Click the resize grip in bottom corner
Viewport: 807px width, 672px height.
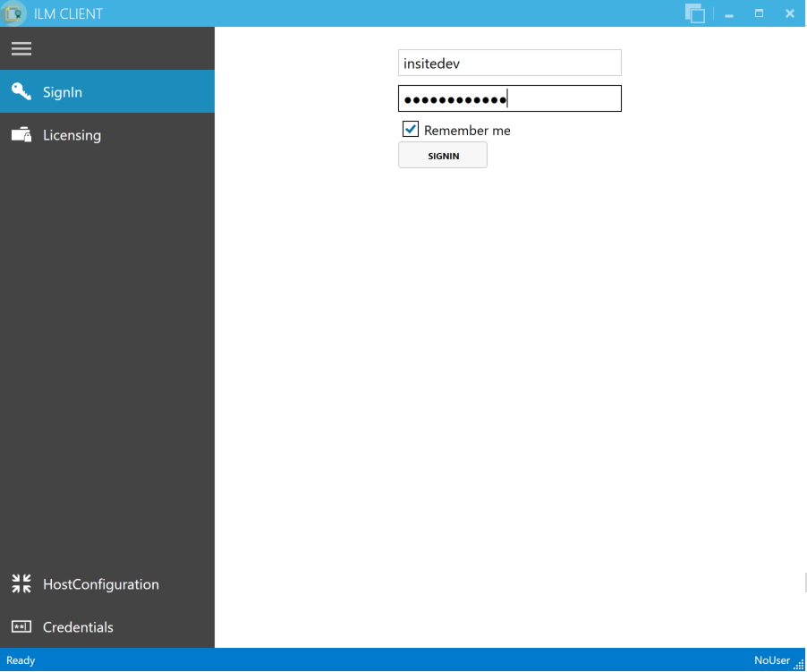tap(799, 663)
